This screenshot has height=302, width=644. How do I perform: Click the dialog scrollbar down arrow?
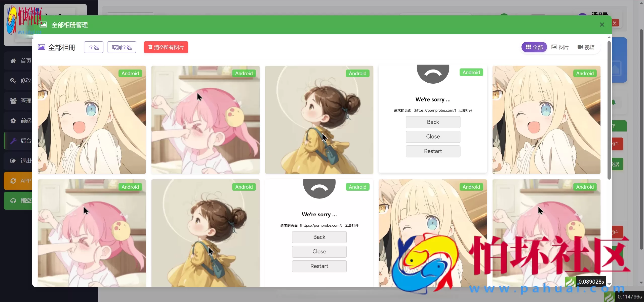click(609, 284)
